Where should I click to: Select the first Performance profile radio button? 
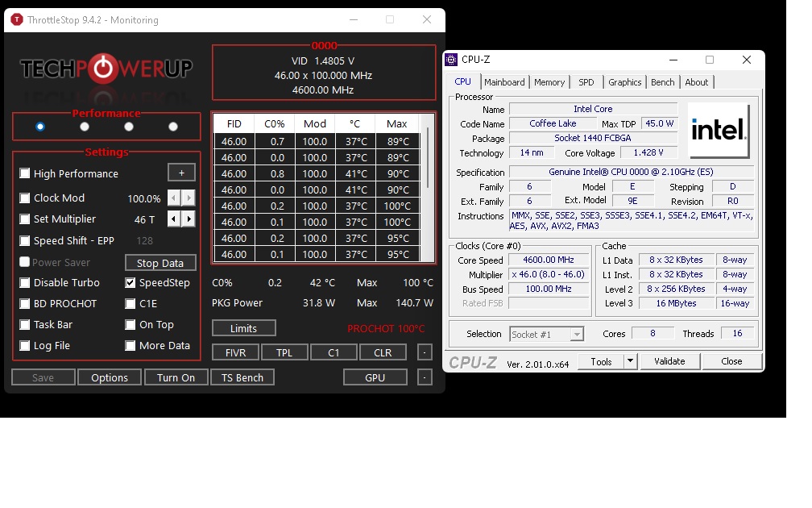(40, 127)
